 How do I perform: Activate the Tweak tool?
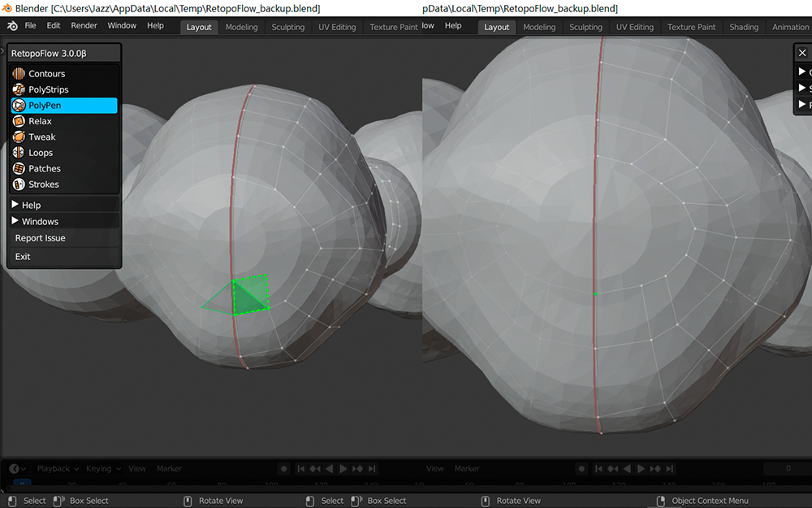[64, 137]
